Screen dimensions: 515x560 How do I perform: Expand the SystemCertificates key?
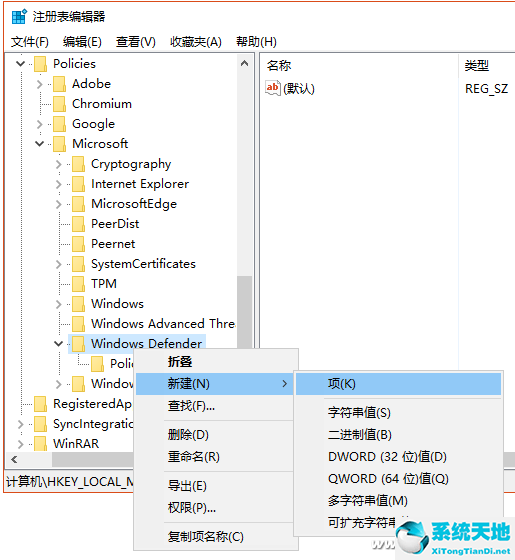click(59, 264)
